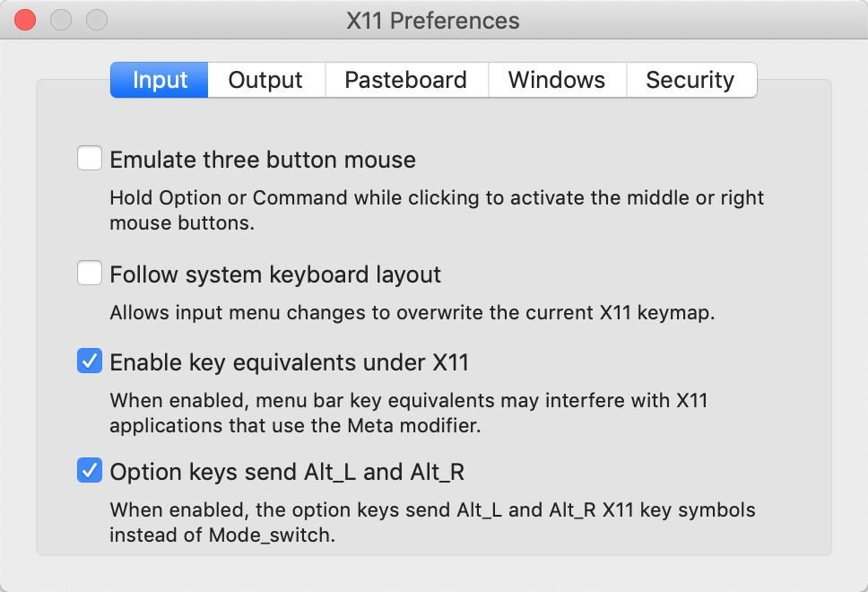The height and width of the screenshot is (592, 868).
Task: Show the Security tab settings
Action: click(x=690, y=80)
